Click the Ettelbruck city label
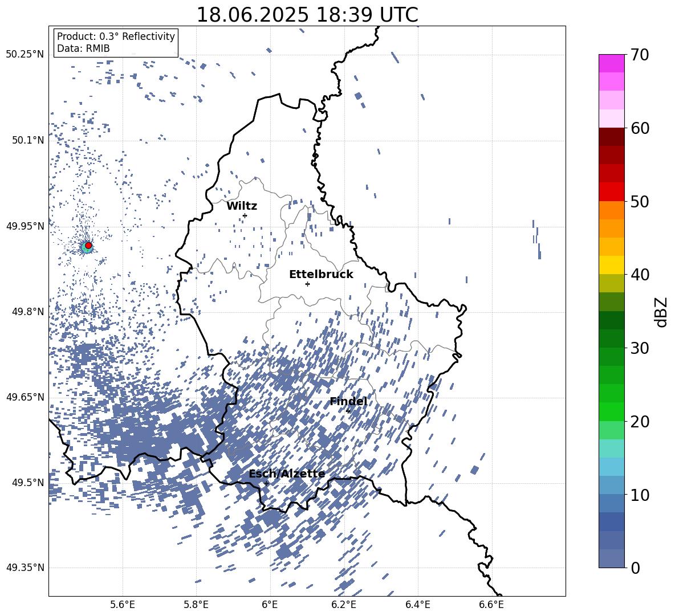675x616 pixels. tap(321, 275)
